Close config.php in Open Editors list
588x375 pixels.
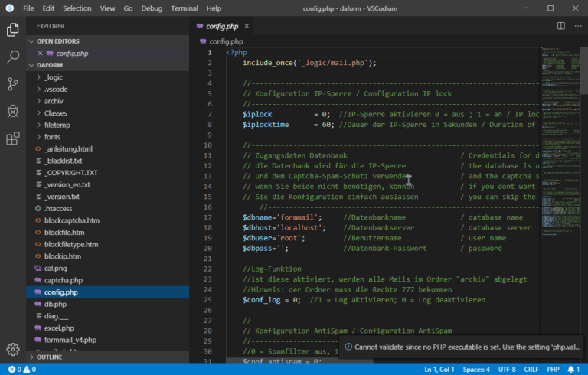40,54
